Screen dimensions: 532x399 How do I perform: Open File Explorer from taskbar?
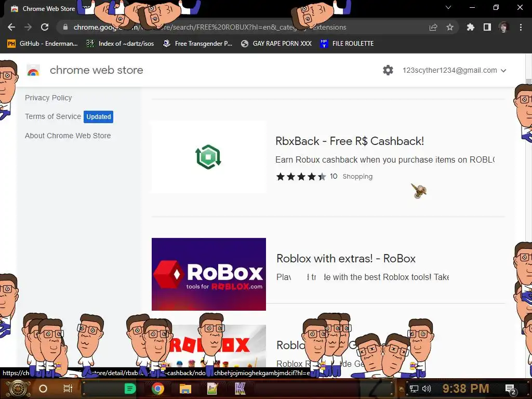(x=185, y=389)
